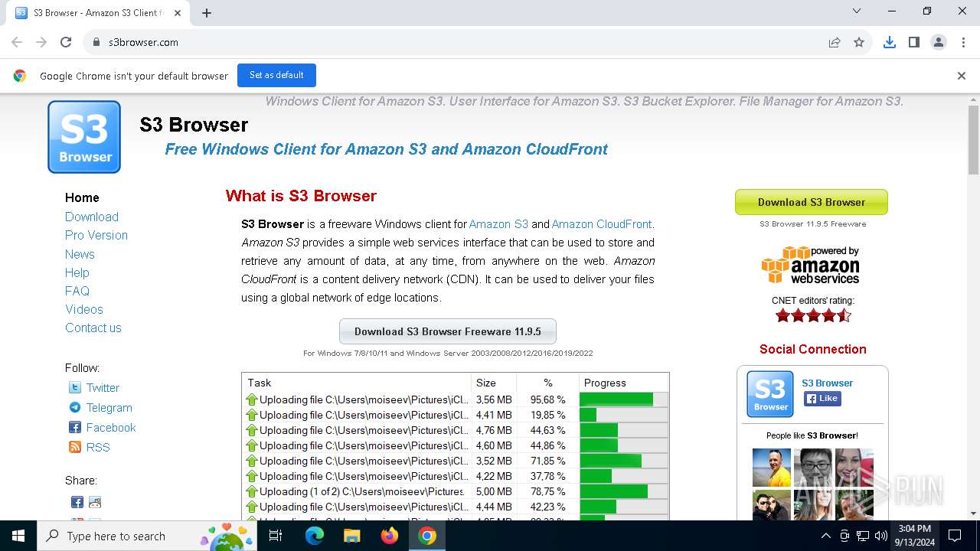Click the Telegram follow icon
This screenshot has height=551, width=980.
75,408
